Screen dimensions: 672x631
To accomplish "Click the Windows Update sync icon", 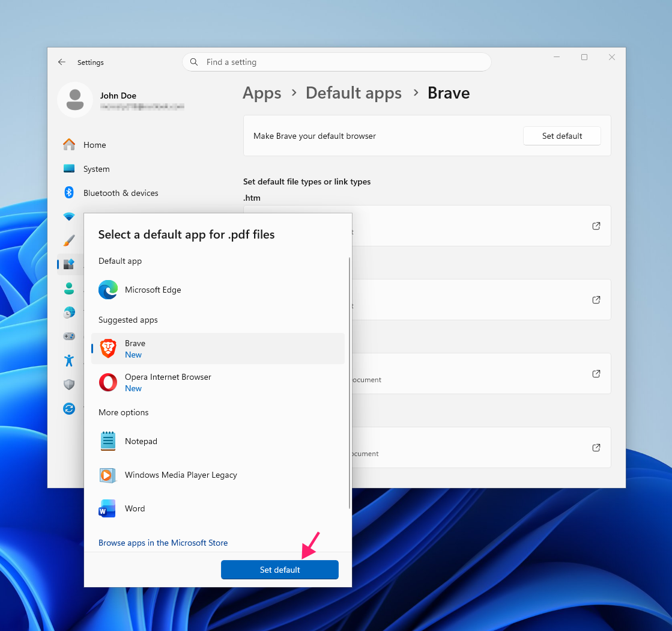I will [69, 409].
